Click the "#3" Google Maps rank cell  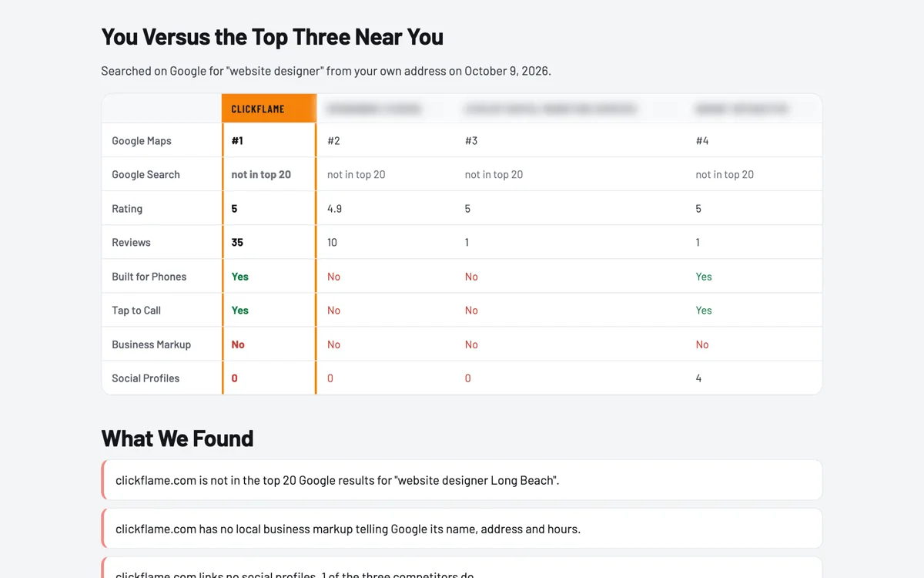pos(471,141)
